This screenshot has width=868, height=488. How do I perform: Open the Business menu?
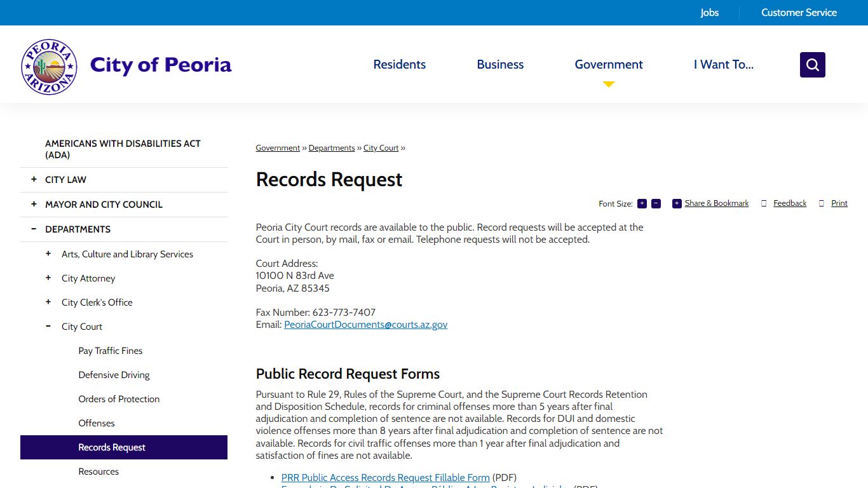point(501,64)
